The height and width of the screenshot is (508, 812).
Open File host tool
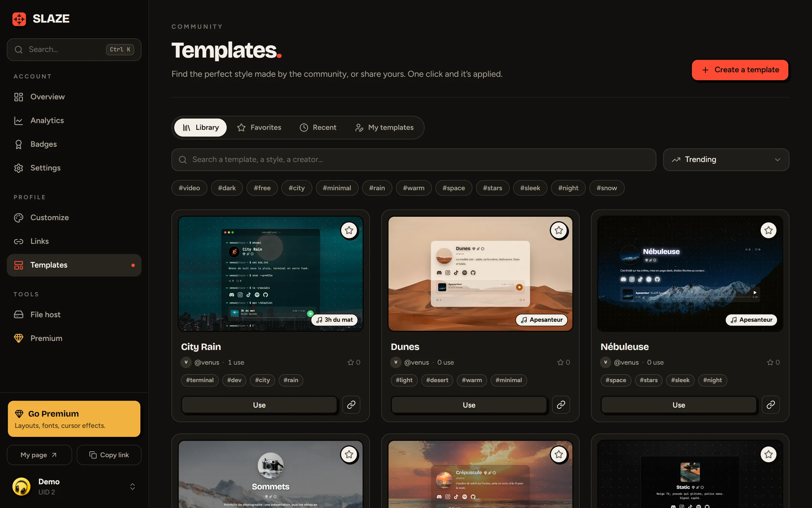(x=74, y=315)
